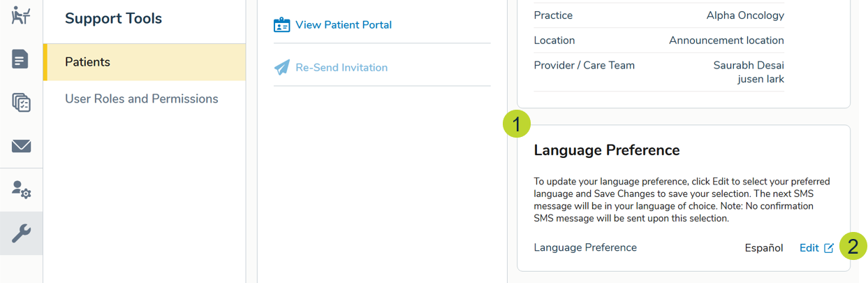
Task: Click the person-at-desk icon in the sidebar
Action: click(21, 15)
